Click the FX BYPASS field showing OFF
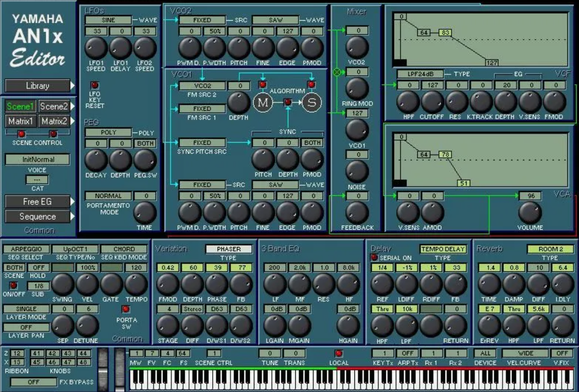579x392 pixels. [x=33, y=382]
